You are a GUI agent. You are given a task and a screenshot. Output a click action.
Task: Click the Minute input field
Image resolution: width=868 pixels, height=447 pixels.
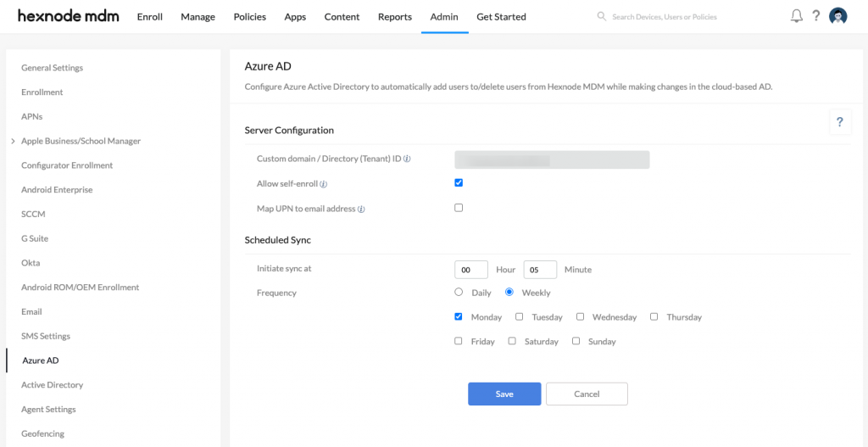tap(540, 270)
